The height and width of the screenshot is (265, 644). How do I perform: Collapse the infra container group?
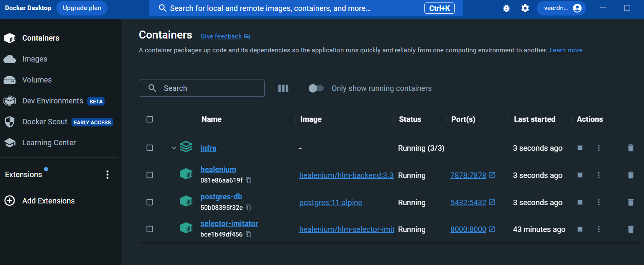[174, 148]
